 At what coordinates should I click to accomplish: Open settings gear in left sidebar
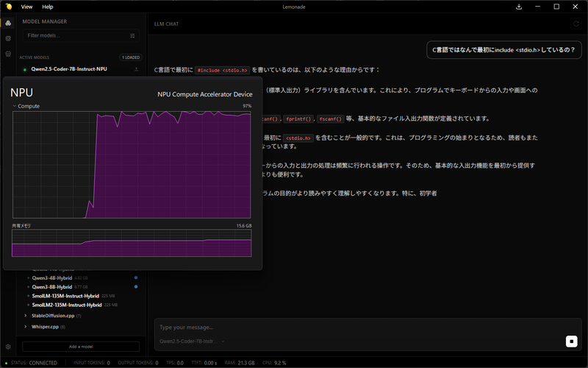coord(8,347)
